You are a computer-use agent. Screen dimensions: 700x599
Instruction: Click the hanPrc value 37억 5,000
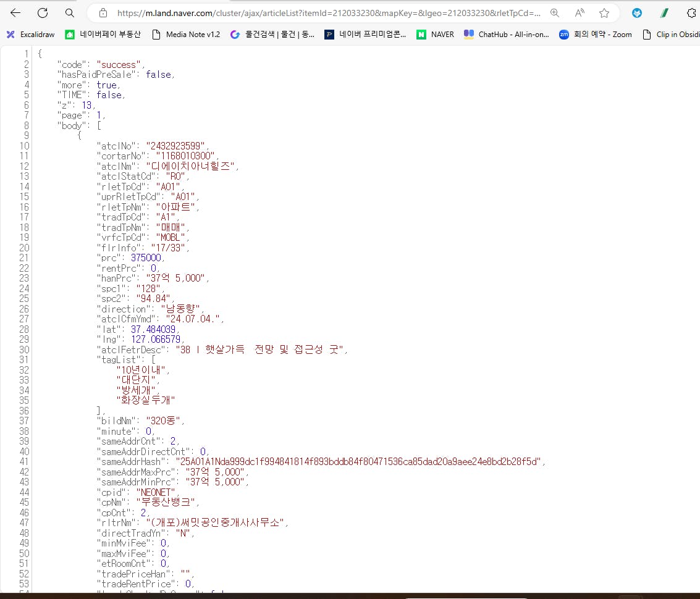pyautogui.click(x=175, y=278)
